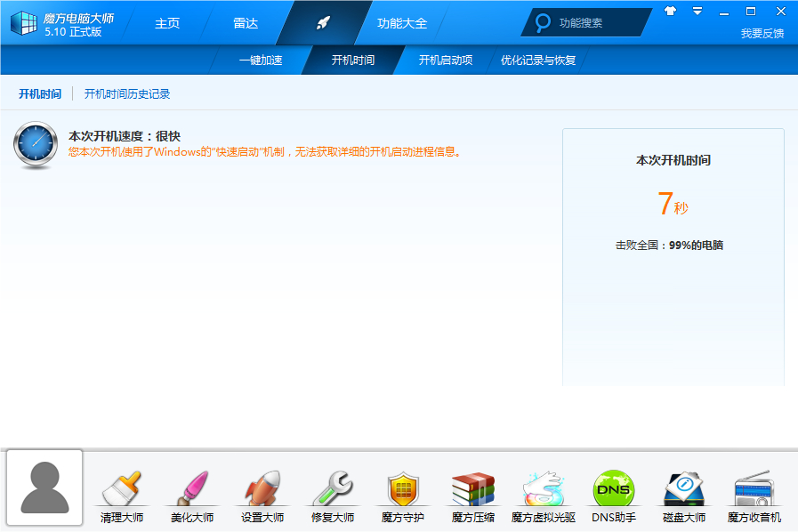
Task: Click the 本次开机时间 panel title
Action: [x=673, y=160]
